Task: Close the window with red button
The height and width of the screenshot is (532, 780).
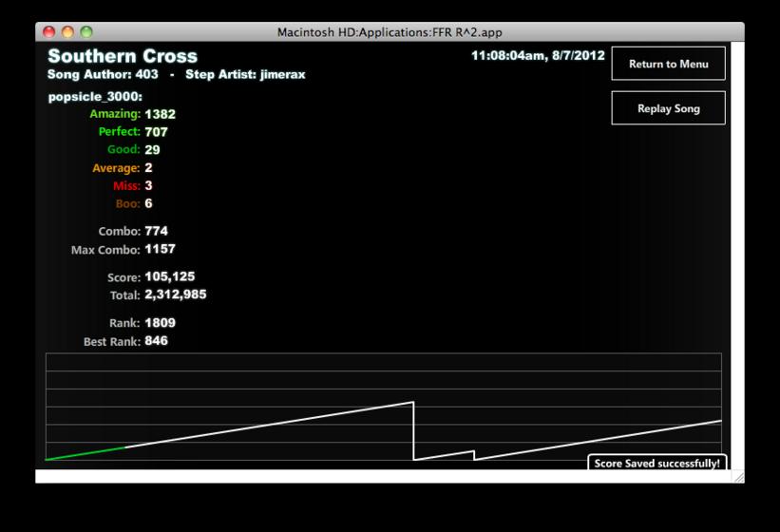Action: [48, 32]
